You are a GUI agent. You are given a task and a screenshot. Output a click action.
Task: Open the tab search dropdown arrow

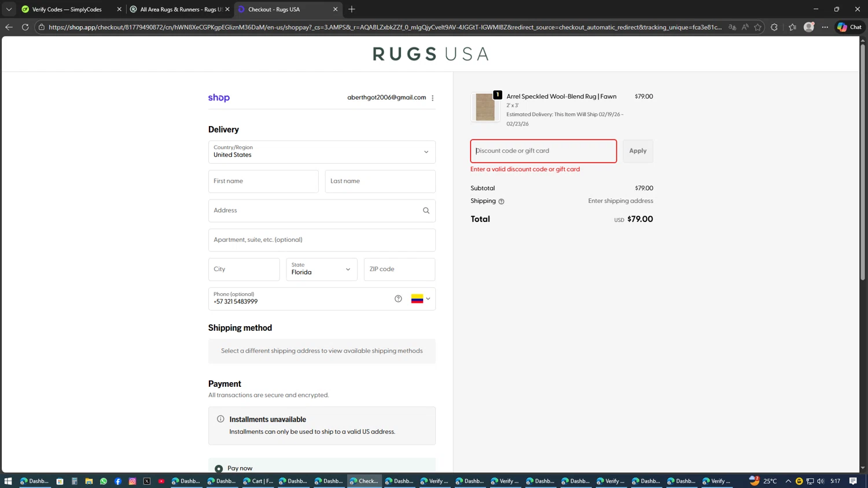[x=9, y=9]
